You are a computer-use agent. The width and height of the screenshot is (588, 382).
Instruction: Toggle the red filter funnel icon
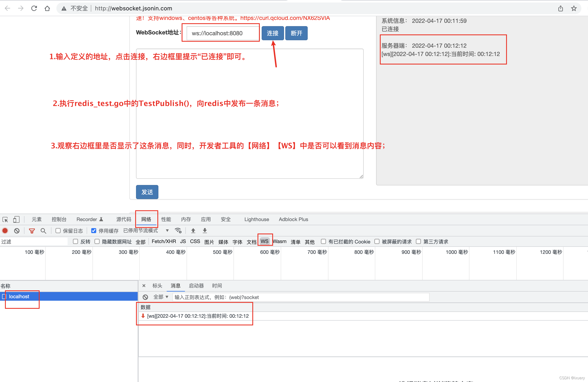point(32,231)
